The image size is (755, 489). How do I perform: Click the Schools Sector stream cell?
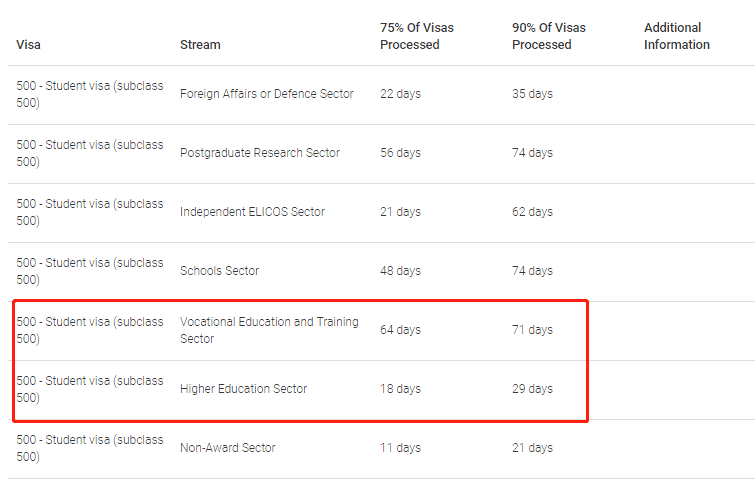coord(220,271)
